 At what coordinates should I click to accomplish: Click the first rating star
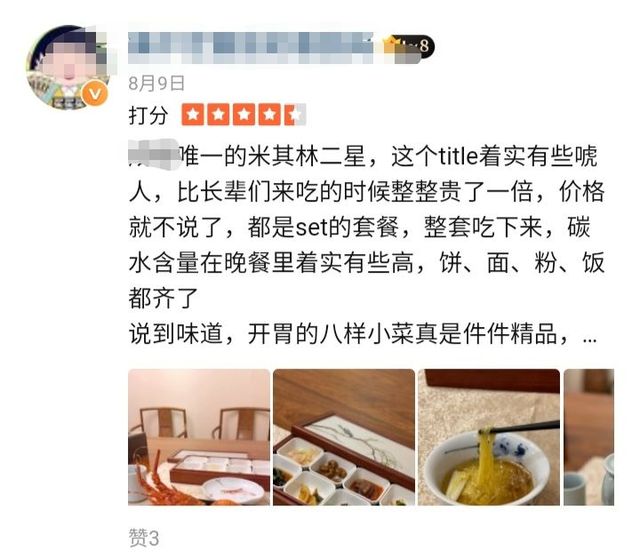point(193,115)
